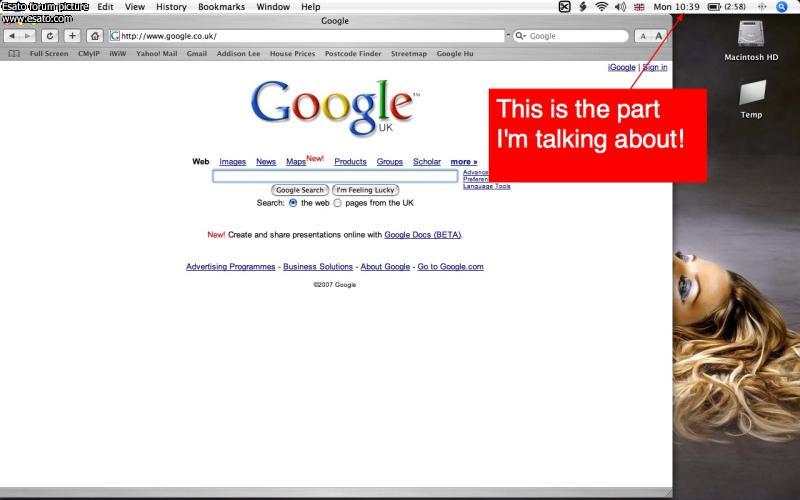The height and width of the screenshot is (500, 800).
Task: Open the Images link
Action: tap(233, 162)
